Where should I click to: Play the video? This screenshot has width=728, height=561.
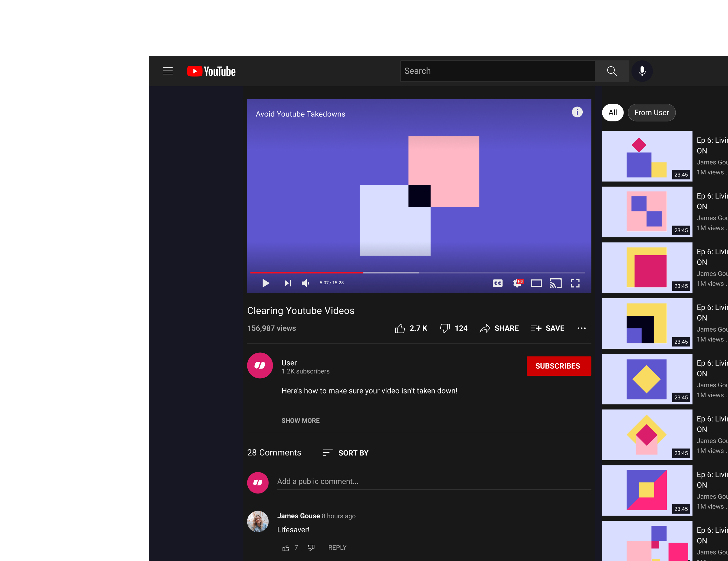[x=266, y=283]
